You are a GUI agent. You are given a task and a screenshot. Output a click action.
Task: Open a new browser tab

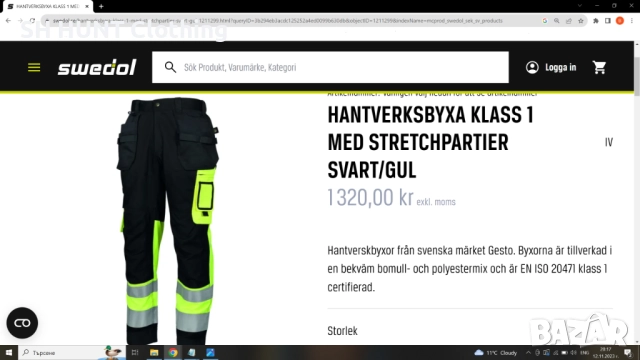click(x=101, y=7)
